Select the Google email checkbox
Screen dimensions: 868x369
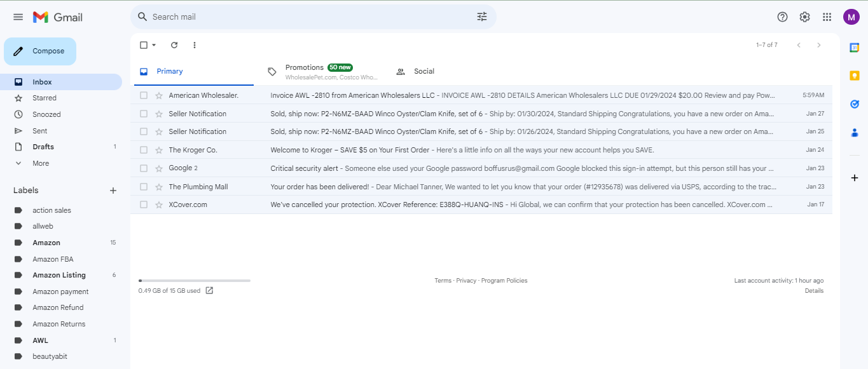(x=144, y=168)
